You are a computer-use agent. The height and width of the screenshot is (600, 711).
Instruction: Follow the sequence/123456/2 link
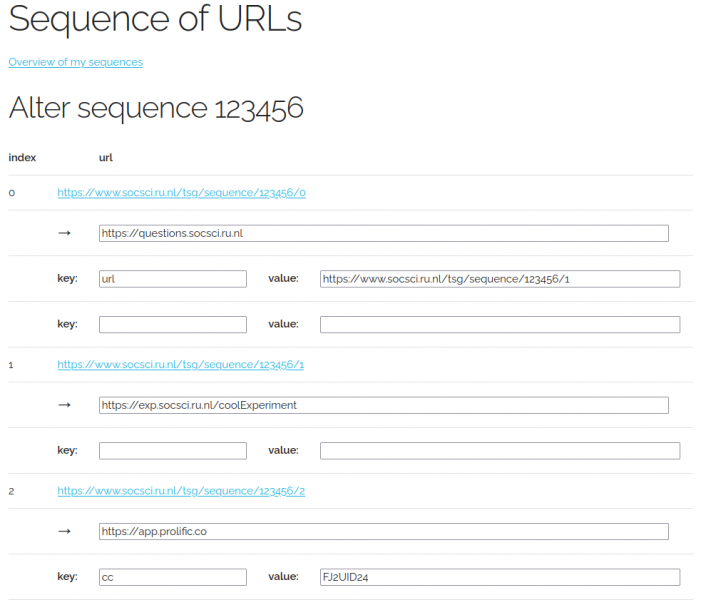pyautogui.click(x=181, y=491)
